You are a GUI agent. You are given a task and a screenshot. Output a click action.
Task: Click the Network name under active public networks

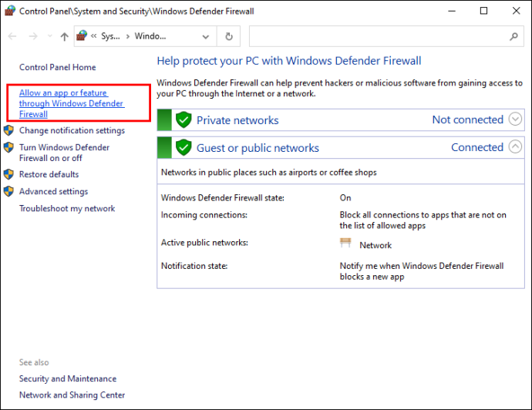click(375, 245)
